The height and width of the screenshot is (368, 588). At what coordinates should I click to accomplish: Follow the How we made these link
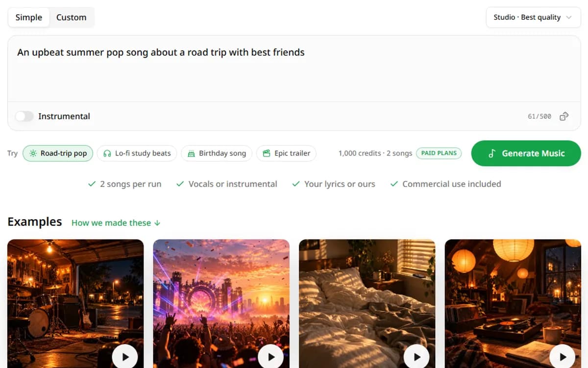(116, 223)
